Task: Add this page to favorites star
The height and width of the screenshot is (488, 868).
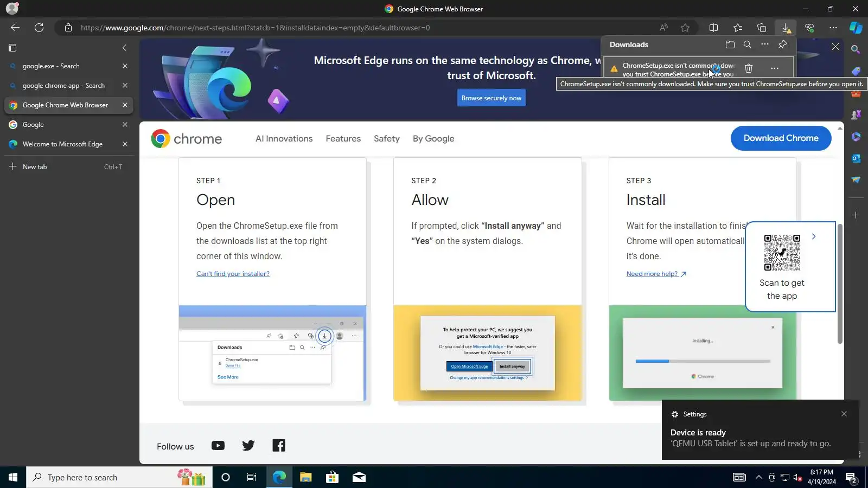Action: click(x=685, y=28)
